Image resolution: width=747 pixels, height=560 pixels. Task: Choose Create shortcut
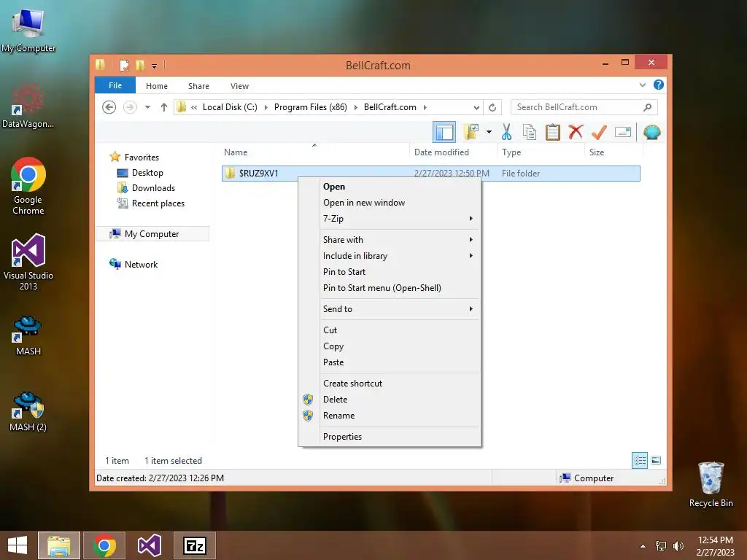(390, 384)
